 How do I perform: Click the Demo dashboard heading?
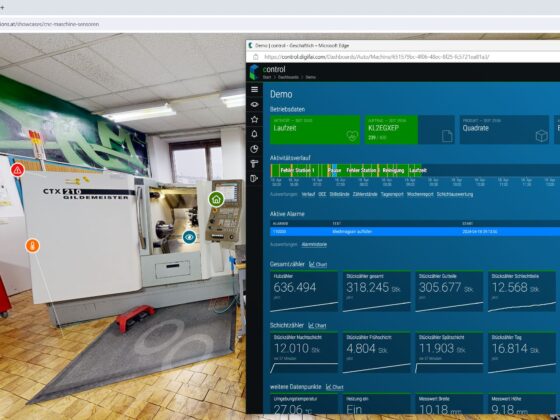[281, 94]
